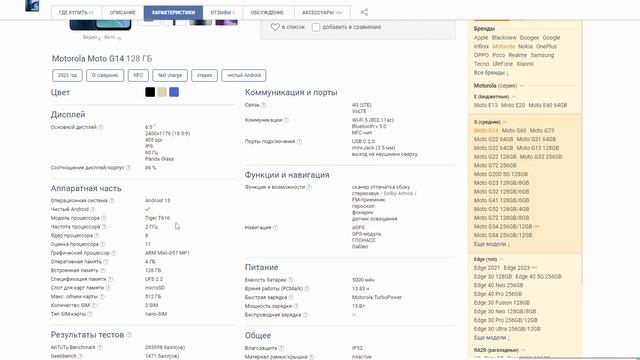This screenshot has width=640, height=360.
Task: Click the 'NFC' tag button
Action: (138, 76)
